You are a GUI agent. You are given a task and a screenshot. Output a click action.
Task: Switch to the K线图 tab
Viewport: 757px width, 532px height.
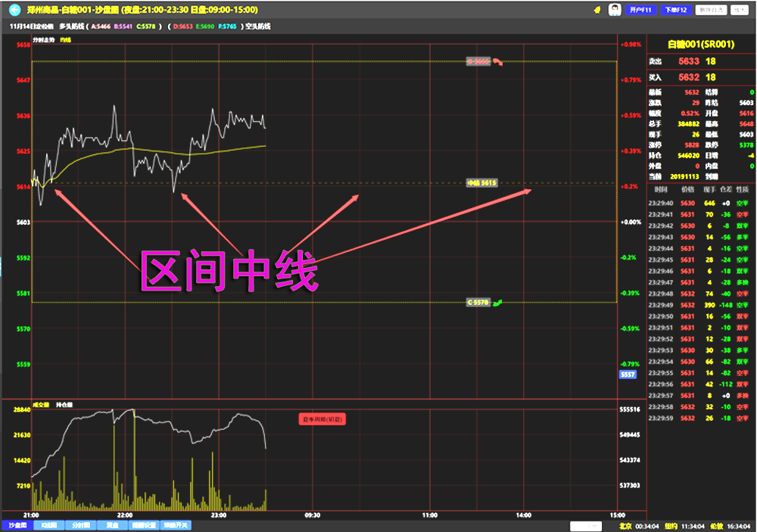[48, 525]
